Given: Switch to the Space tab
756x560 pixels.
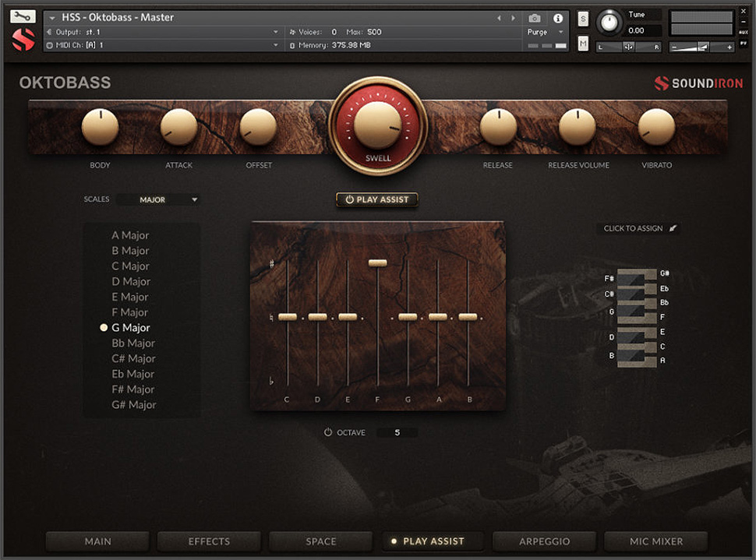Looking at the screenshot, I should pos(320,541).
